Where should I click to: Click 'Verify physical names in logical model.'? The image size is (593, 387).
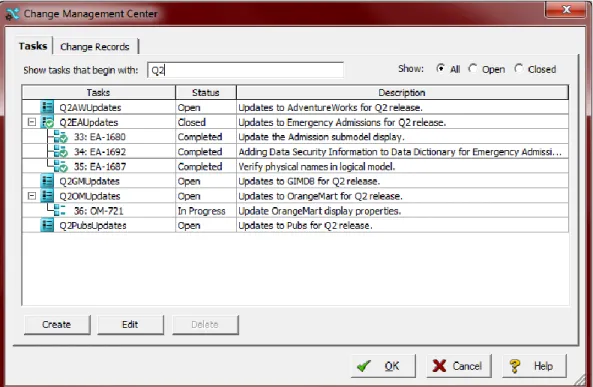point(317,166)
